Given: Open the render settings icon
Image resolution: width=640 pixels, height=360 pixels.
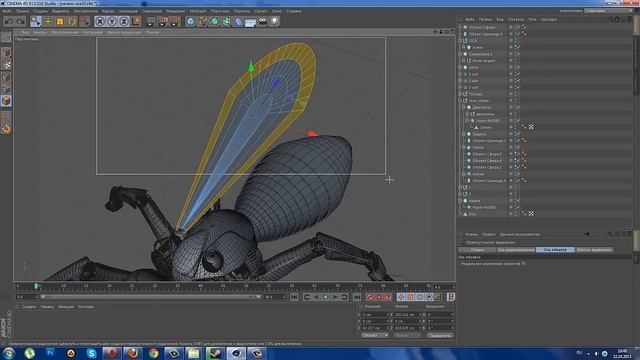Looking at the screenshot, I should coord(175,21).
